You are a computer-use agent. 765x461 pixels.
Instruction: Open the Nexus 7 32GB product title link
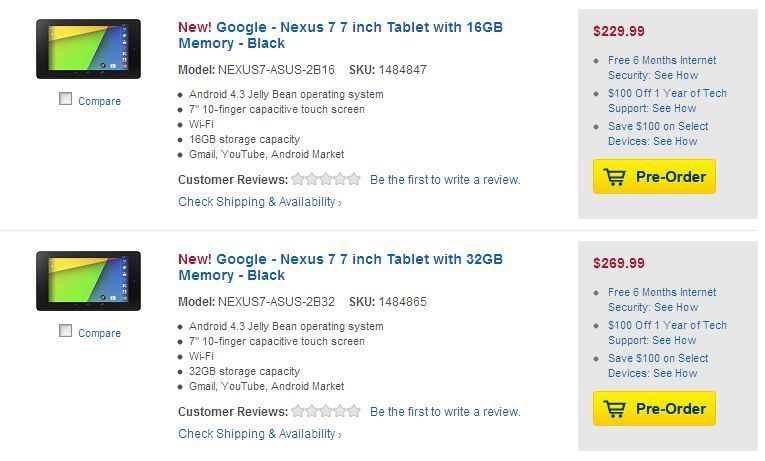[x=340, y=267]
